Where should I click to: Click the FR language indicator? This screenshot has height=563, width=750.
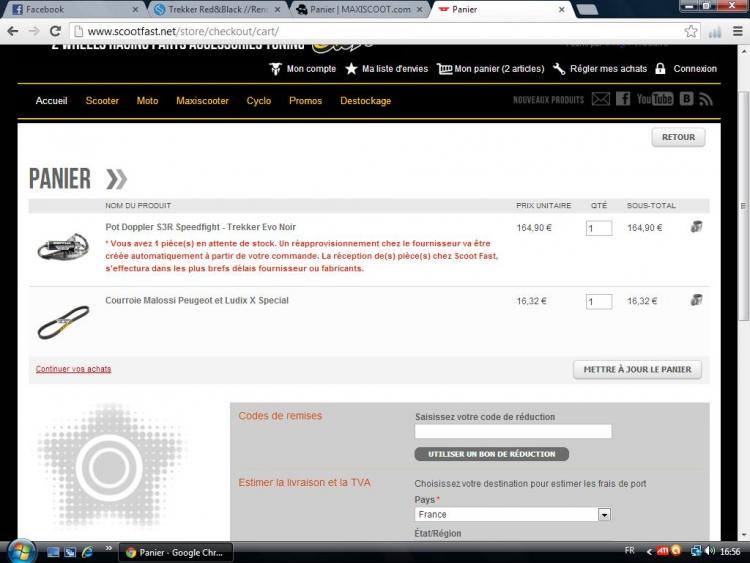pyautogui.click(x=630, y=551)
